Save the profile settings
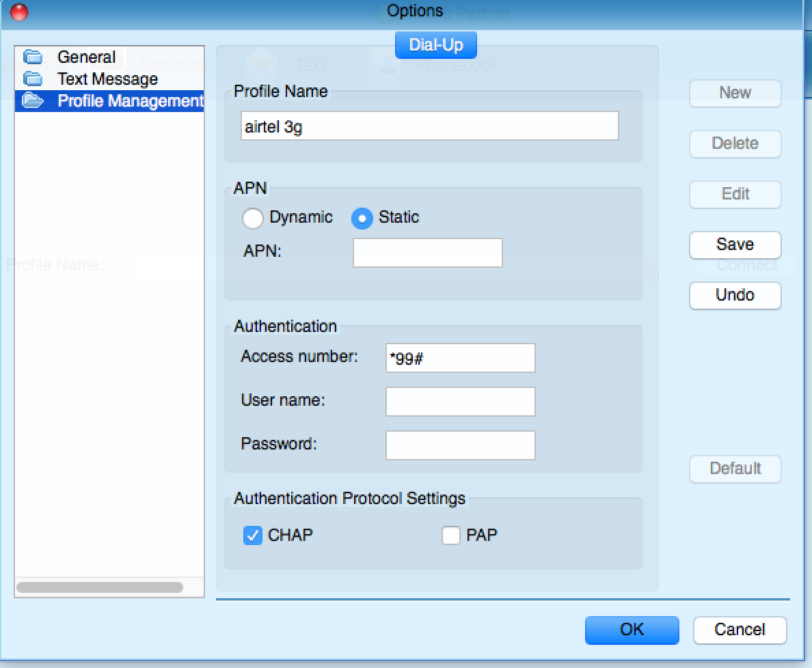The image size is (812, 668). 735,245
